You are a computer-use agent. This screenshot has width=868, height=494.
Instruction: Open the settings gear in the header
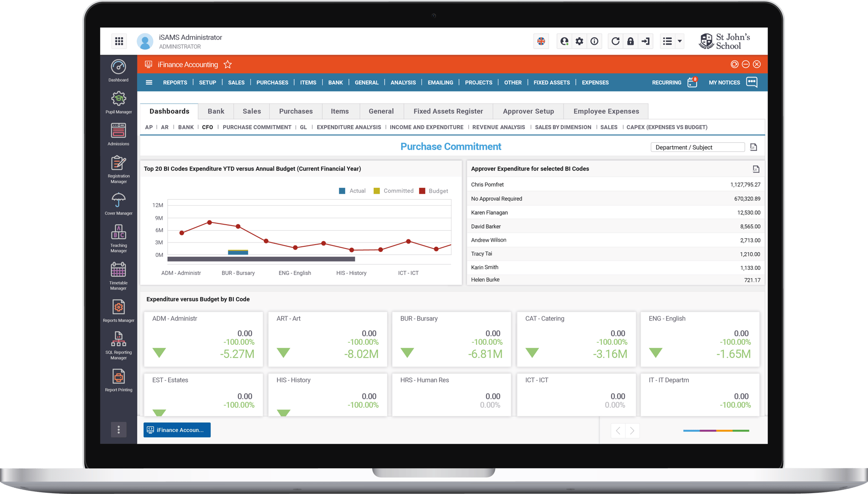(579, 41)
